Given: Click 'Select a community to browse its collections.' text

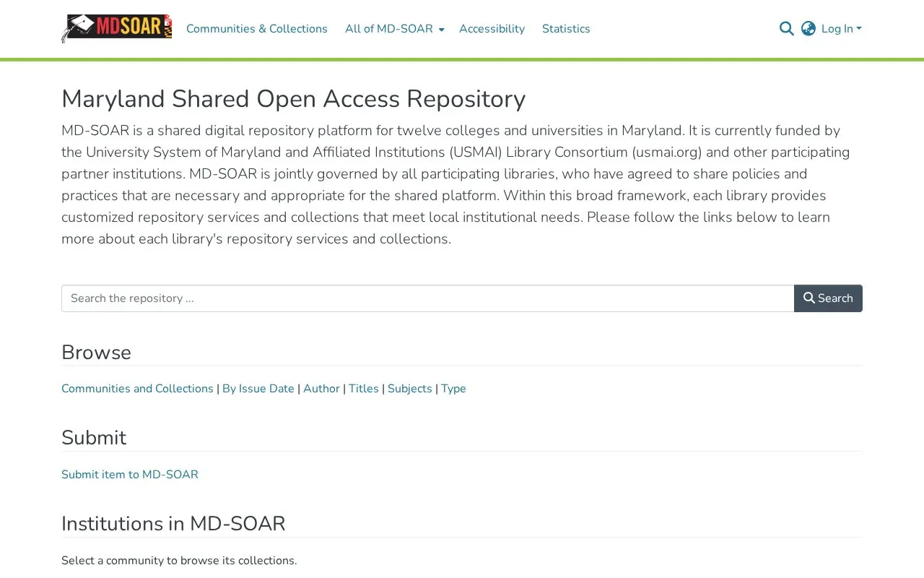Looking at the screenshot, I should coord(179,561).
